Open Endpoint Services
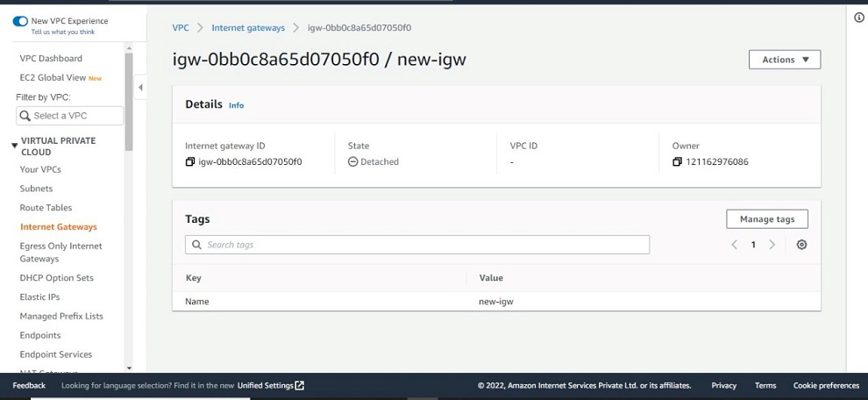The image size is (868, 400). (x=56, y=354)
